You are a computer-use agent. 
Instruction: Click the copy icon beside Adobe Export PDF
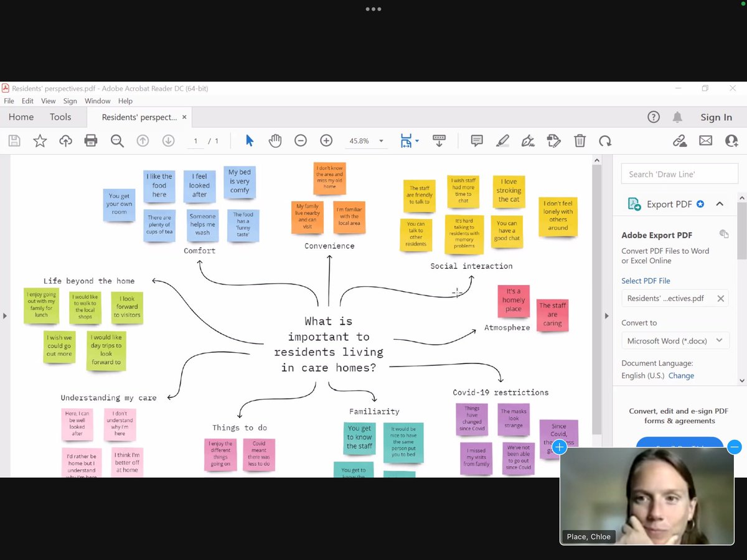(x=724, y=234)
